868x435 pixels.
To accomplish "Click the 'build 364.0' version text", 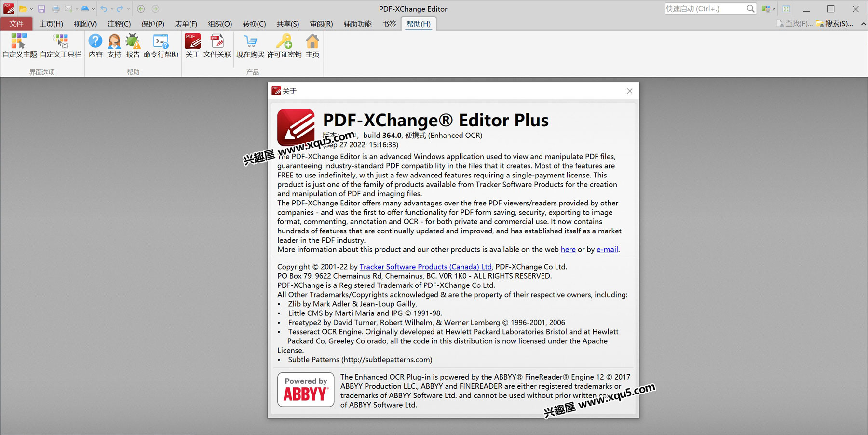I will [x=382, y=136].
